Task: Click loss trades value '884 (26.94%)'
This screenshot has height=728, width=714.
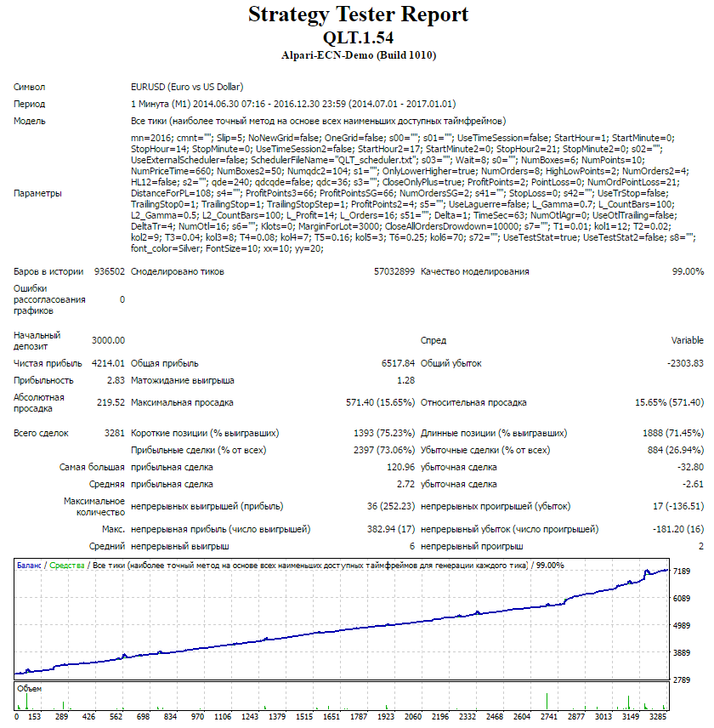Action: point(676,451)
